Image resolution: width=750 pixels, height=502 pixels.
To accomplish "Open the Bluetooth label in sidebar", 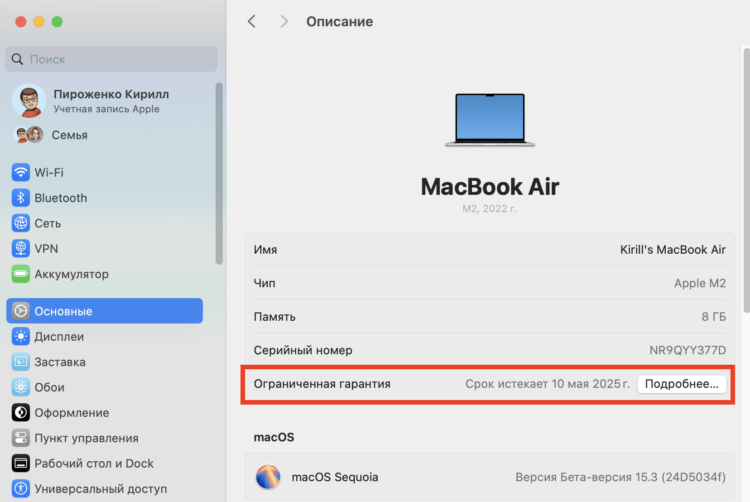I will tap(61, 197).
